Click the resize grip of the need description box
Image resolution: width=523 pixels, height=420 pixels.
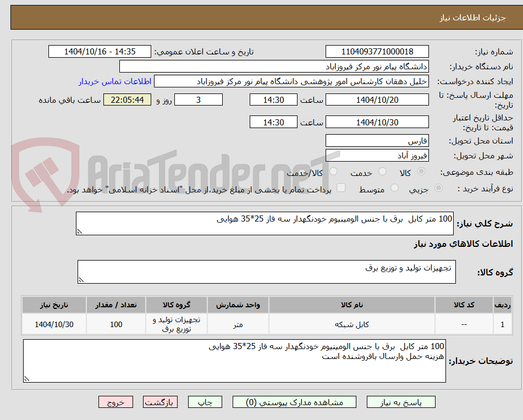pyautogui.click(x=79, y=231)
